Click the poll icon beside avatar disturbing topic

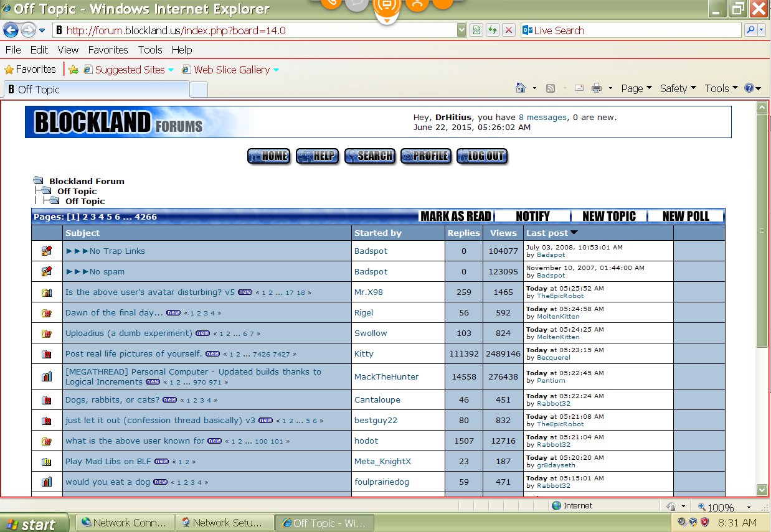(47, 292)
